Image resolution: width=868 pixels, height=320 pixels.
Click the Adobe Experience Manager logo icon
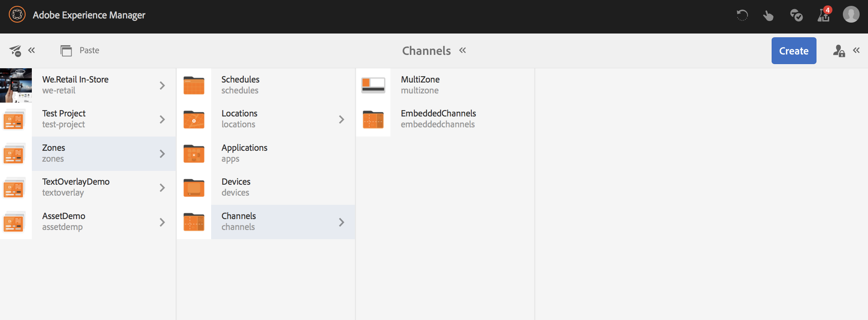[17, 15]
